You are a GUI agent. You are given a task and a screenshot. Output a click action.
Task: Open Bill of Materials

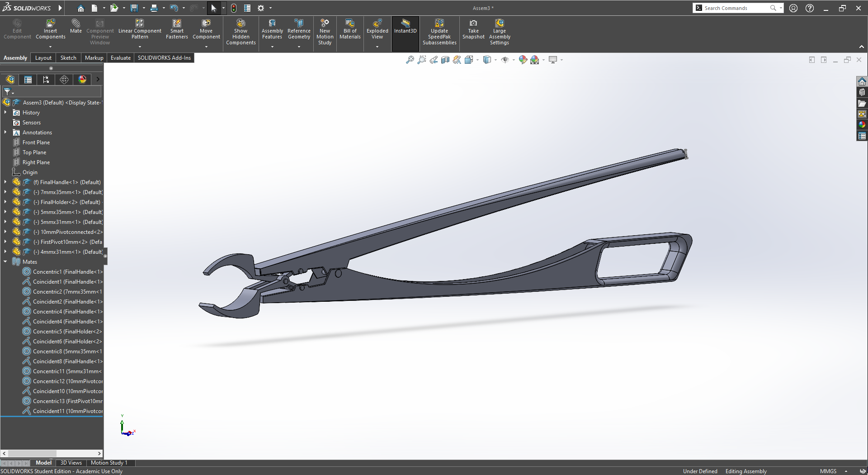point(350,29)
